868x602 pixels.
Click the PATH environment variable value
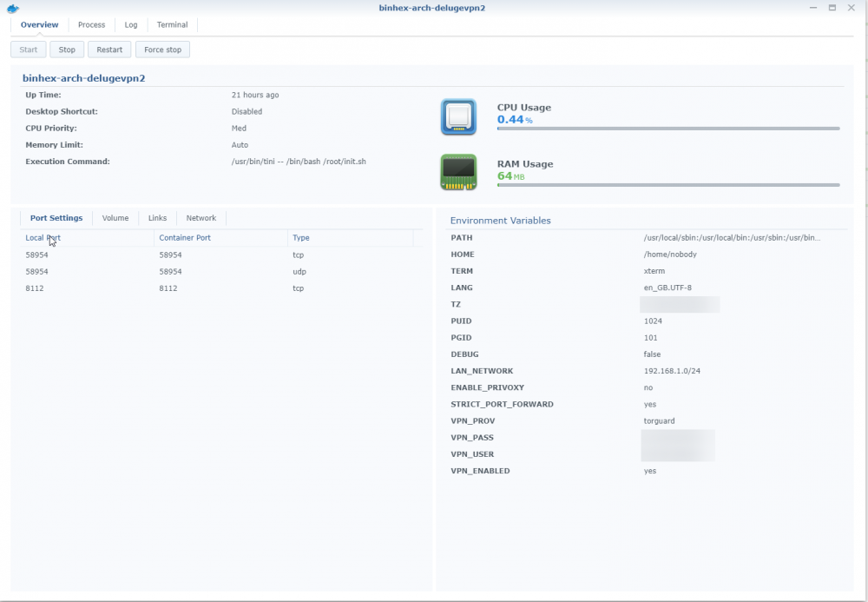point(732,238)
